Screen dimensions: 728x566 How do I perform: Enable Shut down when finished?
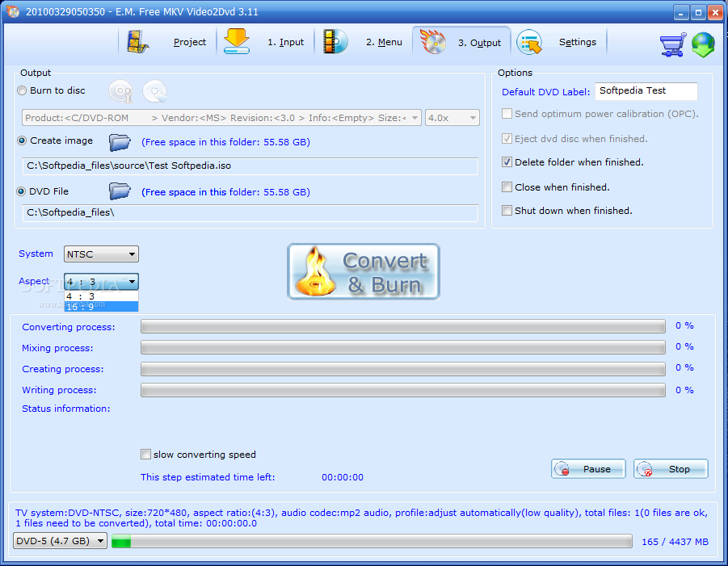pos(507,211)
